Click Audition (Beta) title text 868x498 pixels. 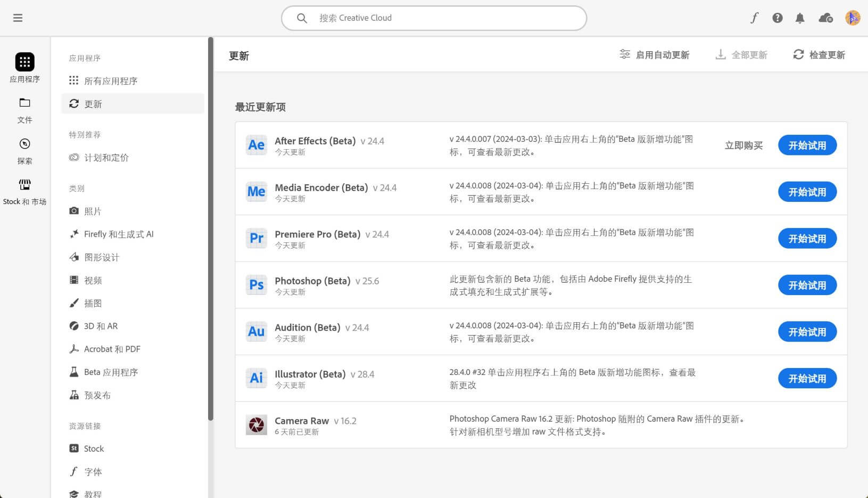(308, 327)
